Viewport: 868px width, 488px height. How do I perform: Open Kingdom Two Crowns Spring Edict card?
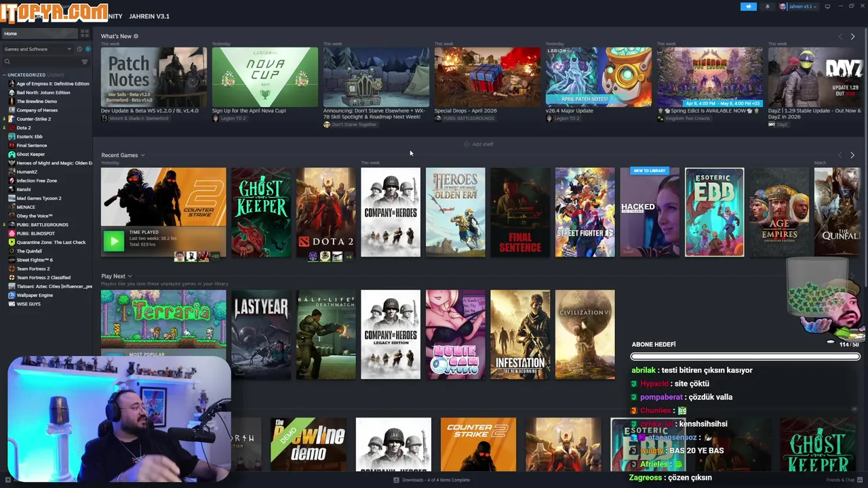click(x=710, y=77)
